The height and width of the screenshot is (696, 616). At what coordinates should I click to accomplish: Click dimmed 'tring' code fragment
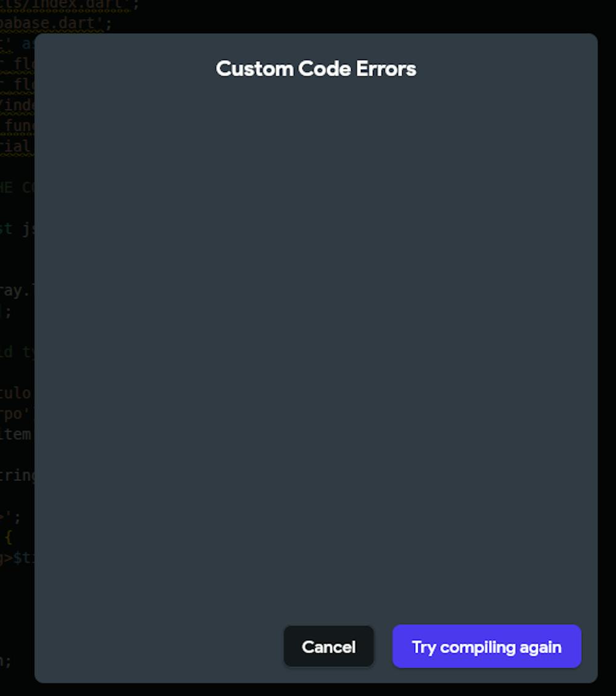pos(17,475)
